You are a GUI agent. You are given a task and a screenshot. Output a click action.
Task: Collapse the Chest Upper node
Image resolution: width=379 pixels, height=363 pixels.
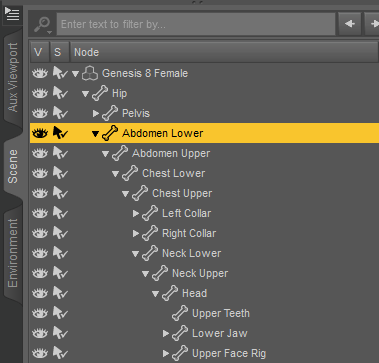pyautogui.click(x=126, y=193)
